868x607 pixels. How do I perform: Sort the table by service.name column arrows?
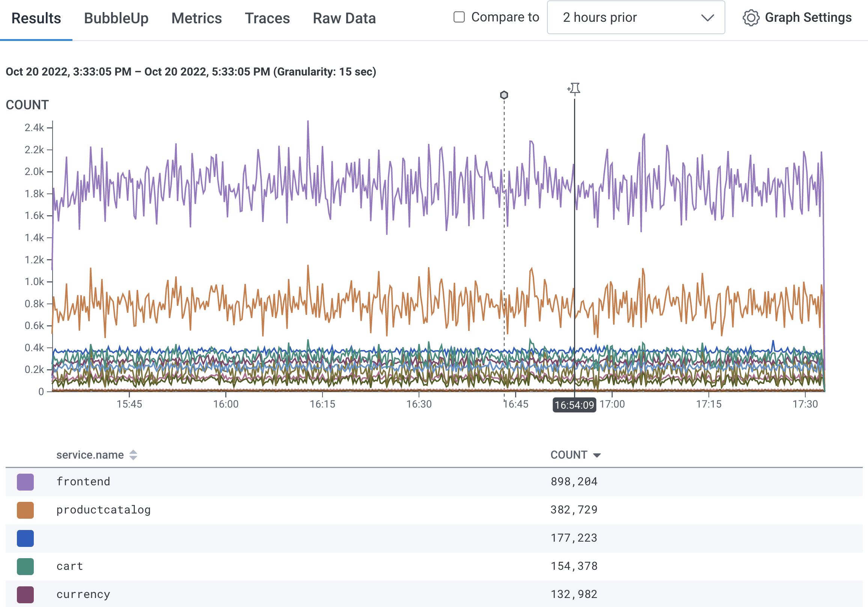[133, 455]
